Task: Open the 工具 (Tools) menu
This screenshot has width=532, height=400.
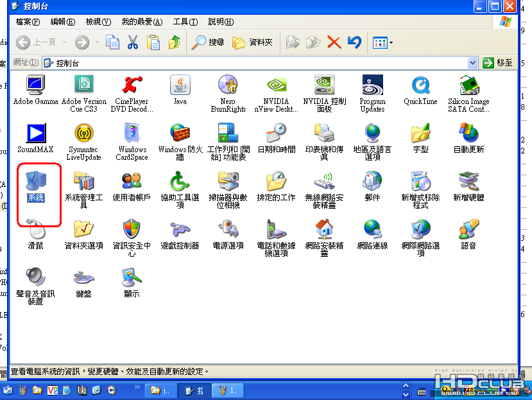Action: click(185, 22)
